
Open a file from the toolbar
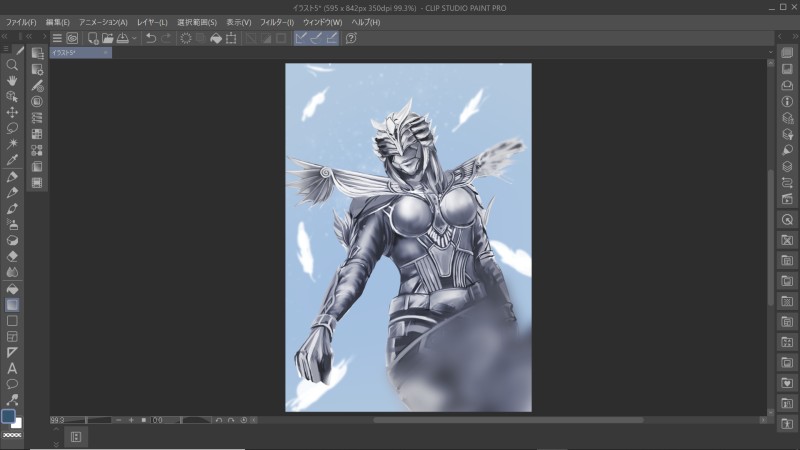pos(107,38)
